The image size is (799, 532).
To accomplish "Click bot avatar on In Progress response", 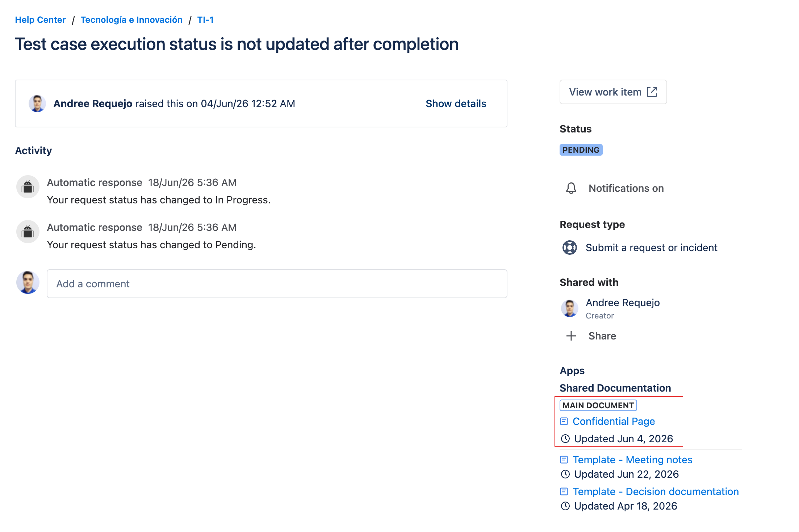I will click(x=28, y=187).
